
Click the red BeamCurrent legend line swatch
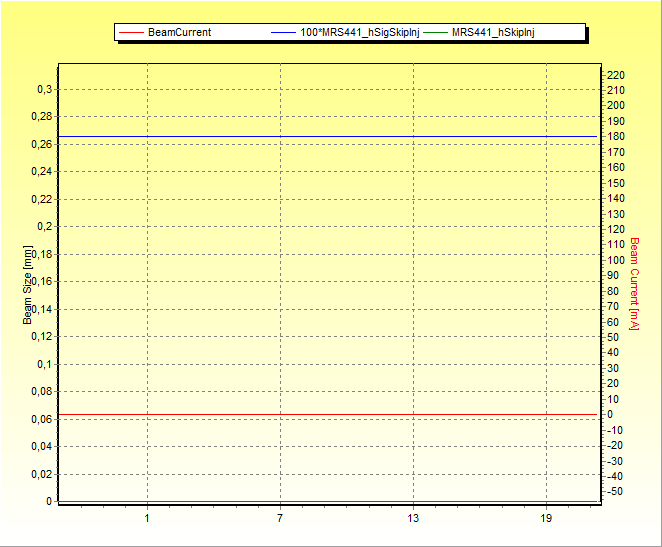131,32
